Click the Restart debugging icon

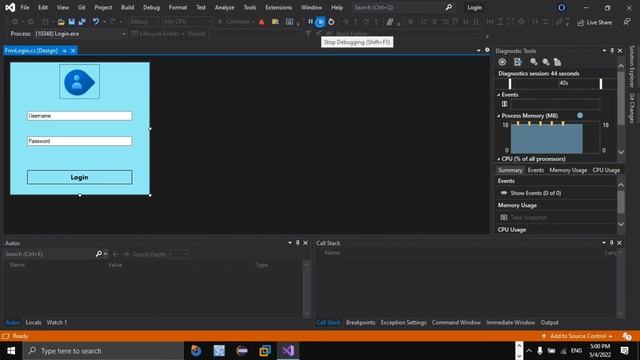point(331,22)
